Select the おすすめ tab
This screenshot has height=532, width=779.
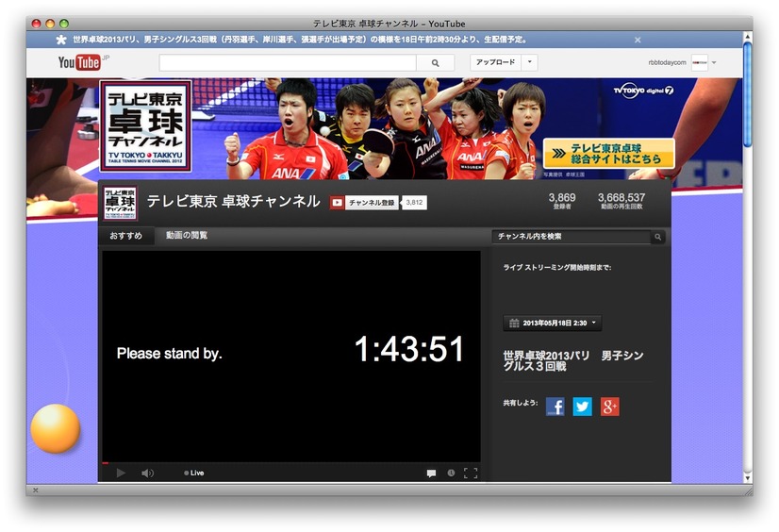[x=125, y=236]
